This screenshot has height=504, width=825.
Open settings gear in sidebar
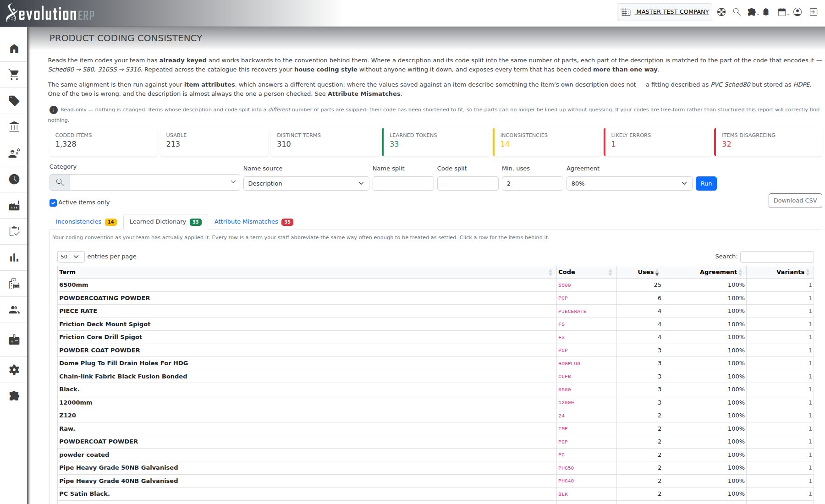coord(14,370)
